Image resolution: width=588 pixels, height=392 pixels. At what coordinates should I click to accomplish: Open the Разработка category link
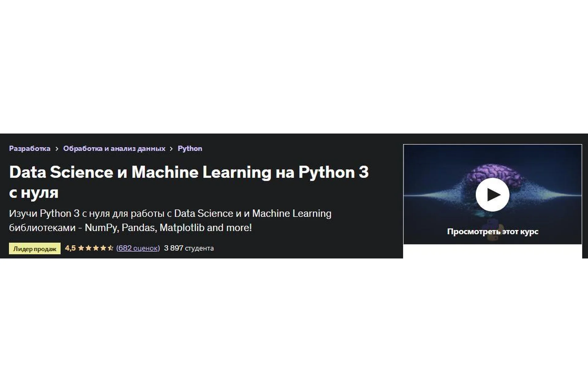[x=30, y=148]
